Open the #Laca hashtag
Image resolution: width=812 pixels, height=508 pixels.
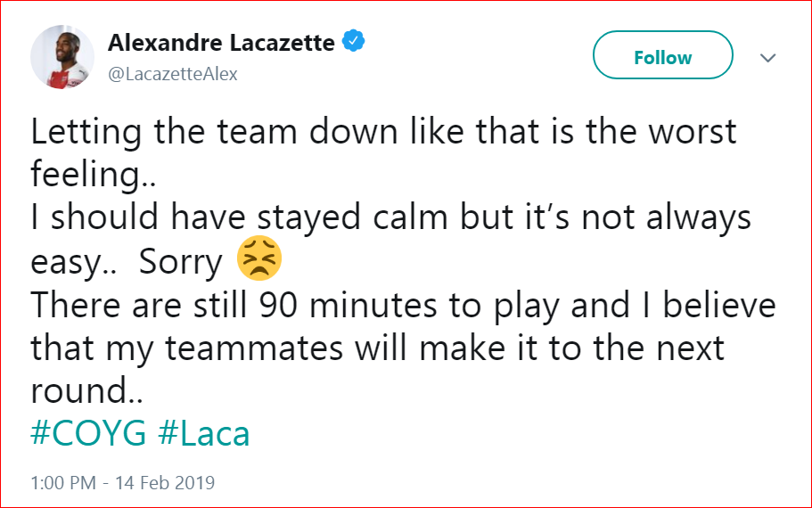tap(204, 433)
